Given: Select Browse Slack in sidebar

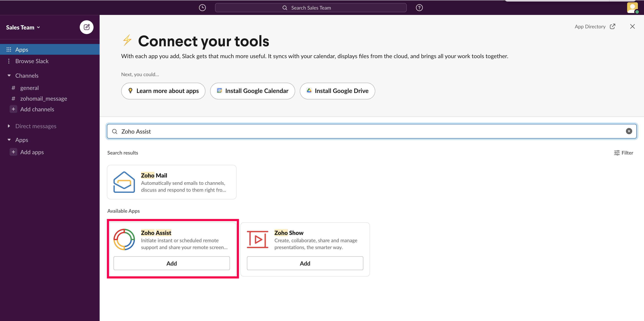Looking at the screenshot, I should (32, 61).
